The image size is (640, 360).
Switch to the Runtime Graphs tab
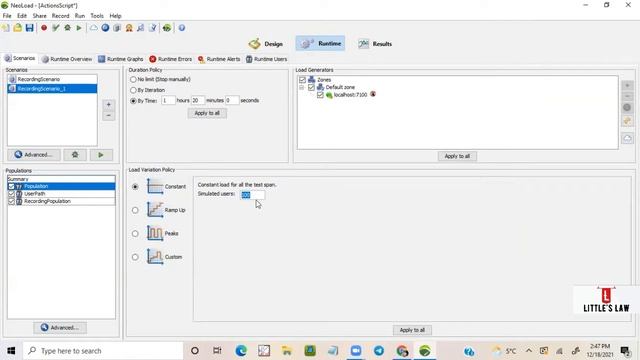tap(121, 59)
